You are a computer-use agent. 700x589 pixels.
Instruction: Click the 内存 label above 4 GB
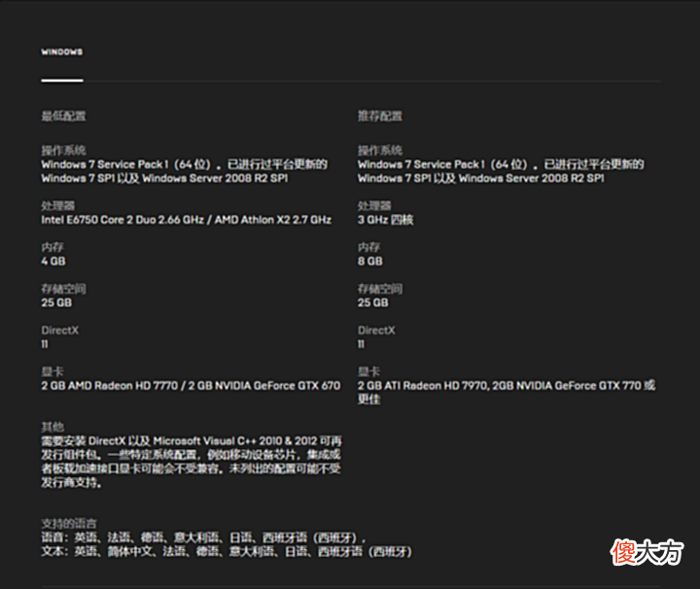[52, 247]
